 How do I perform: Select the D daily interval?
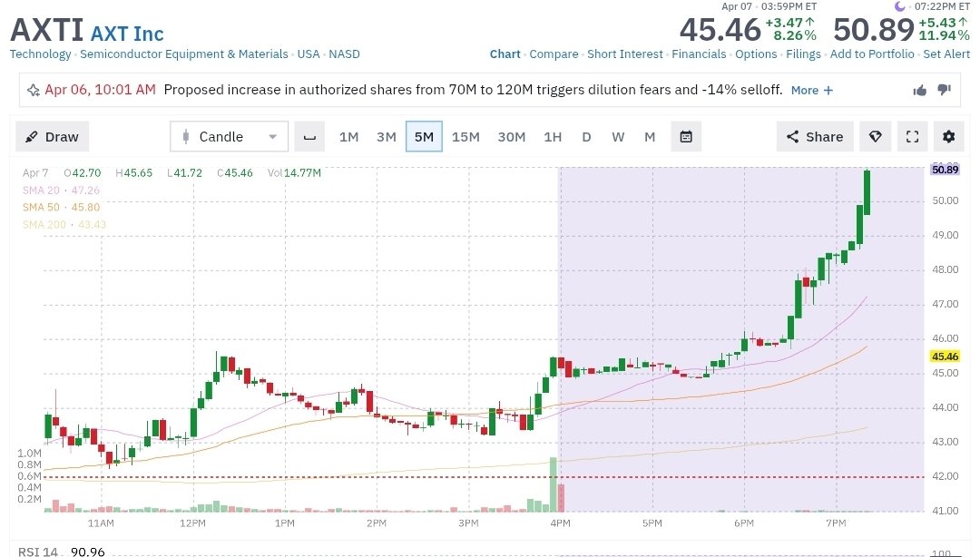tap(586, 137)
